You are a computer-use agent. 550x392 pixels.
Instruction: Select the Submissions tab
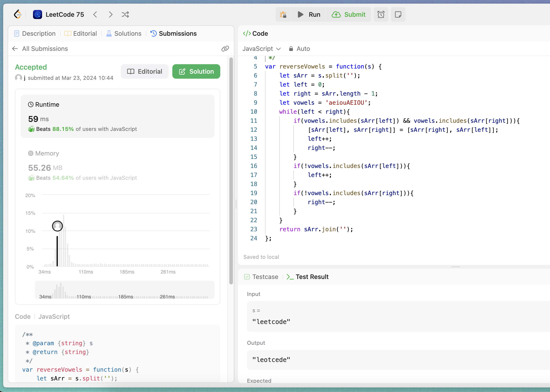174,33
